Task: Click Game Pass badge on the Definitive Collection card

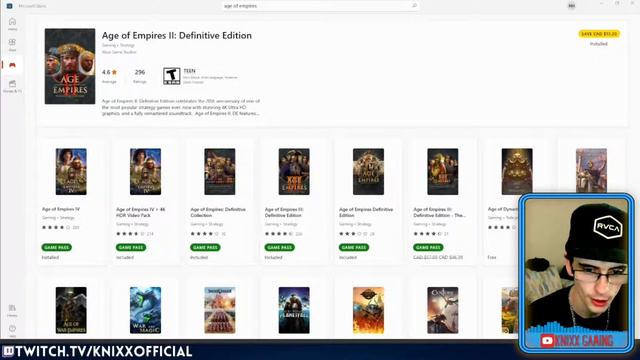Action: point(205,247)
